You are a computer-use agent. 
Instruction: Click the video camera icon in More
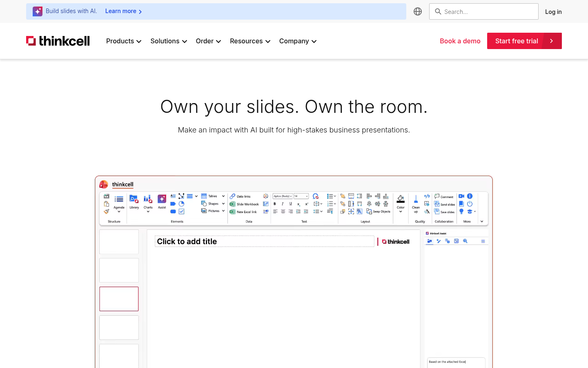coord(461,196)
